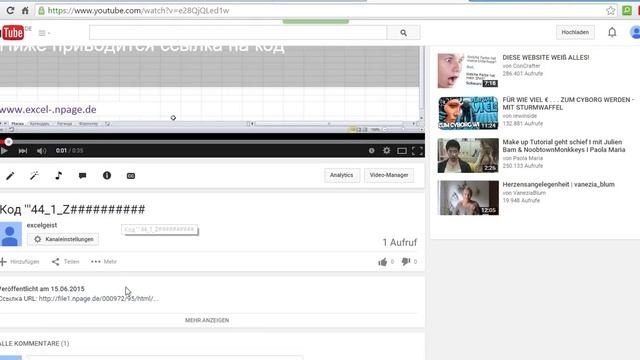Screen dimensions: 640x360
Task: Click the browser address bar URL
Action: (138, 11)
